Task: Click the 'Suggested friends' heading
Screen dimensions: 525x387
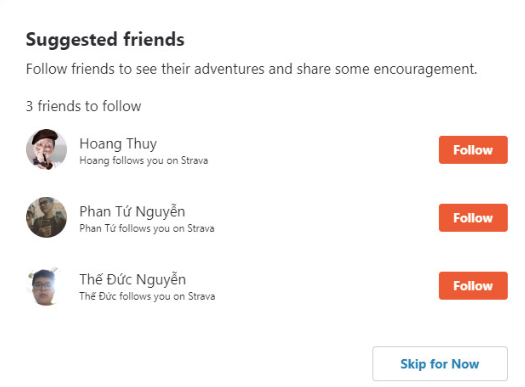Action: point(105,40)
